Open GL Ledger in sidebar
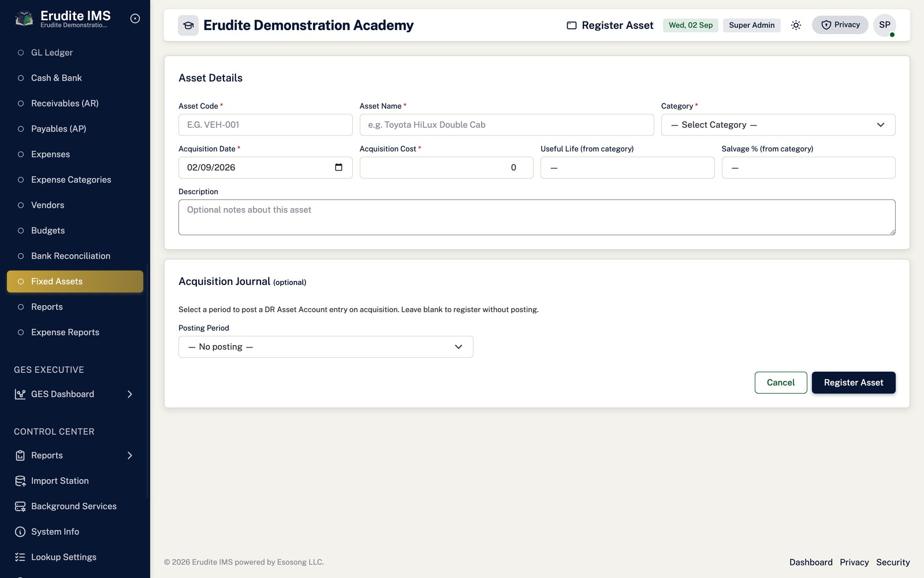Screen dimensions: 924x578 (75, 53)
